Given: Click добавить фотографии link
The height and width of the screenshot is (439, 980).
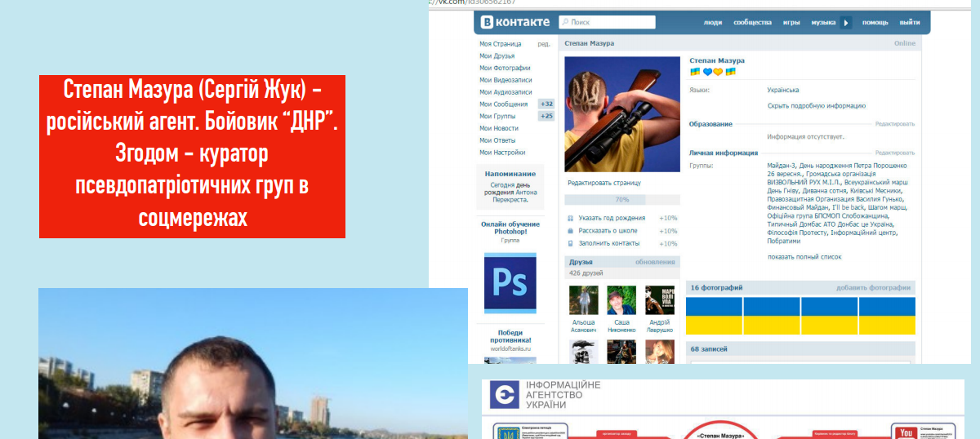Looking at the screenshot, I should (x=873, y=288).
